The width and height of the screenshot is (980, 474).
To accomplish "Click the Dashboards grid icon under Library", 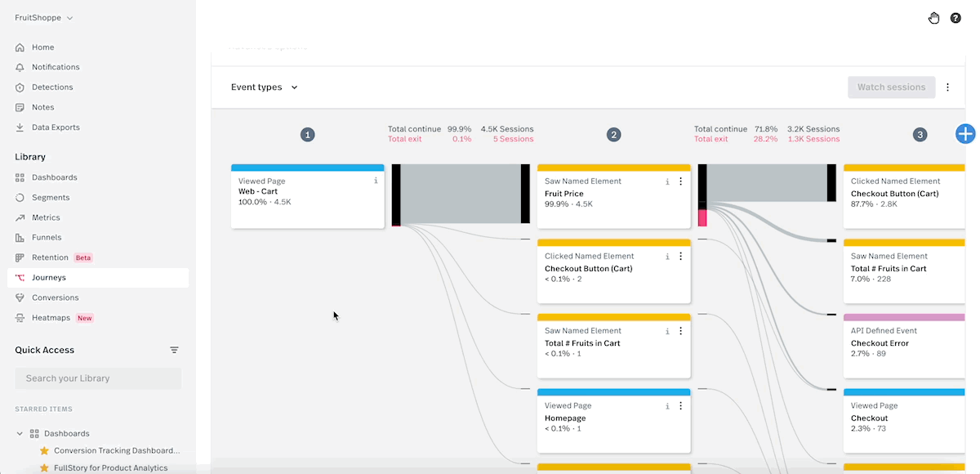I will click(20, 177).
